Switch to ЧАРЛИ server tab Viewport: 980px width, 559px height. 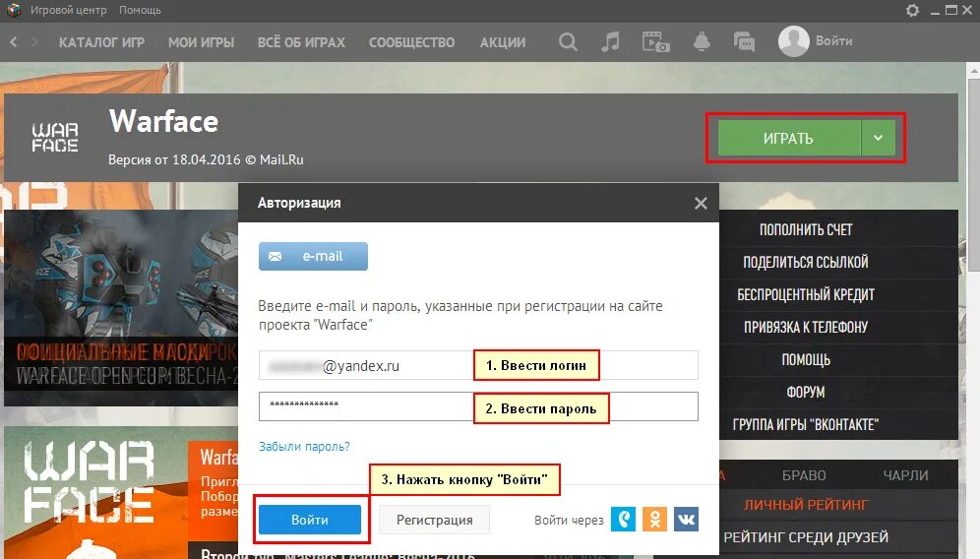(905, 475)
